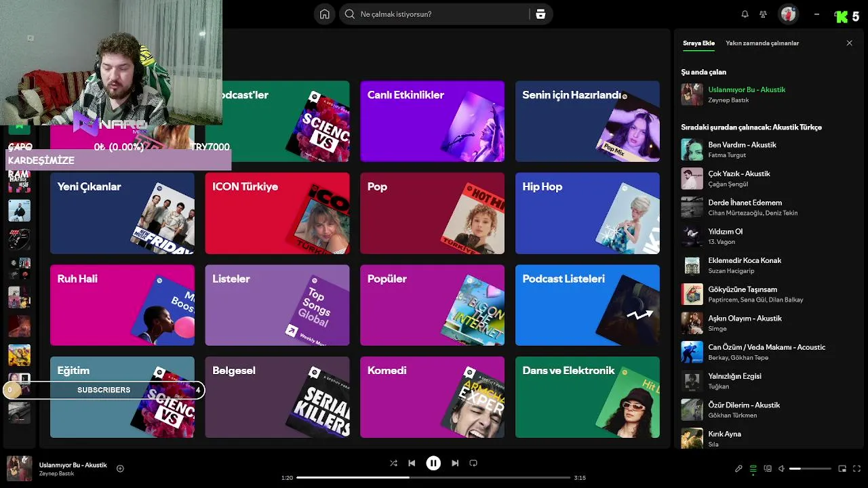Open the Yeni Çıkanlar category card

click(x=122, y=213)
